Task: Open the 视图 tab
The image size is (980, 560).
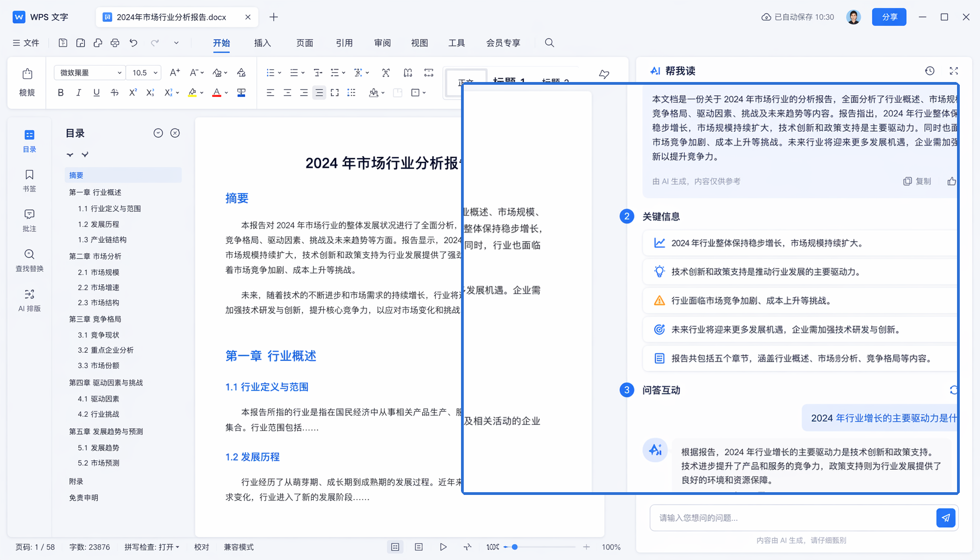Action: 419,43
